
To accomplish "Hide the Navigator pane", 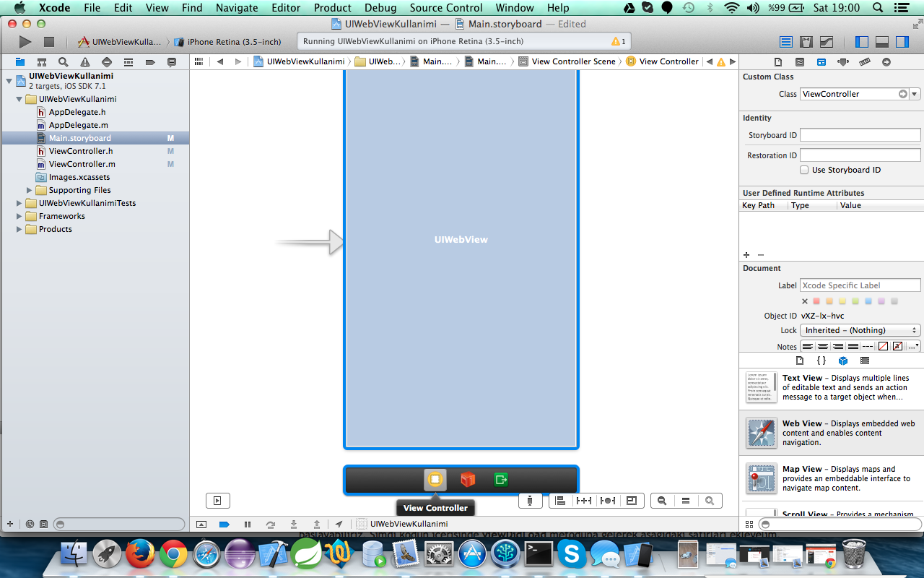I will click(862, 42).
